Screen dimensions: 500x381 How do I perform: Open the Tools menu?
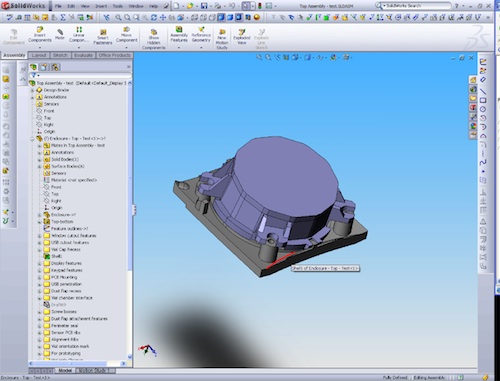pos(117,6)
